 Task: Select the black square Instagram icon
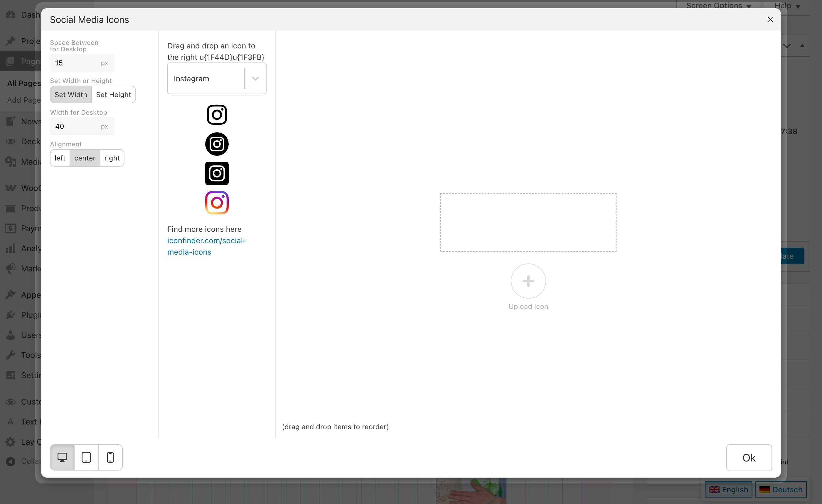(x=217, y=173)
